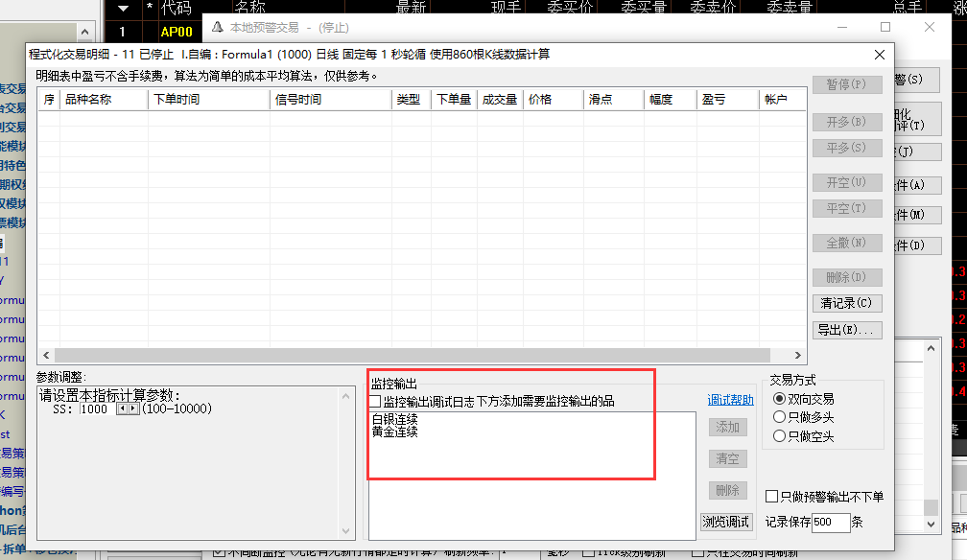Screen dimensions: 967x560
Task: Open the 调试帮助 link
Action: [x=730, y=400]
